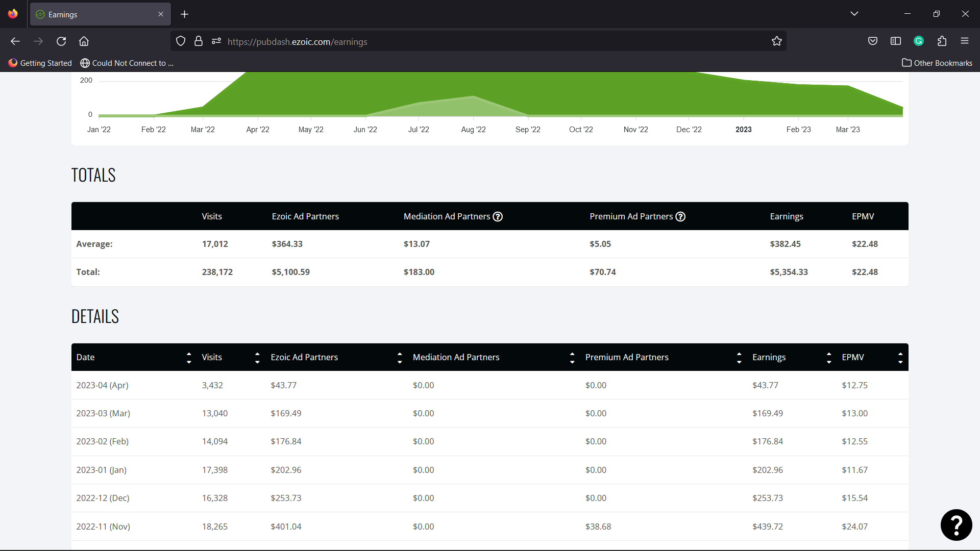980x551 pixels.
Task: Click April EPMV value $12.75
Action: pyautogui.click(x=854, y=386)
